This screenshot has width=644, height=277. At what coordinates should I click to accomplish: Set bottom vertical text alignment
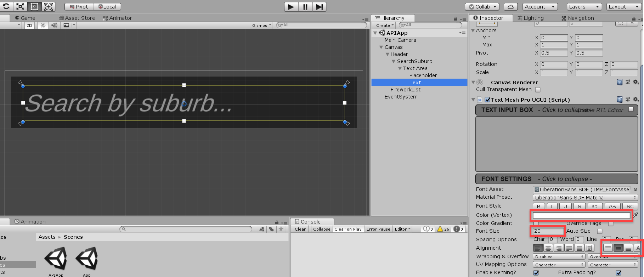[628, 248]
